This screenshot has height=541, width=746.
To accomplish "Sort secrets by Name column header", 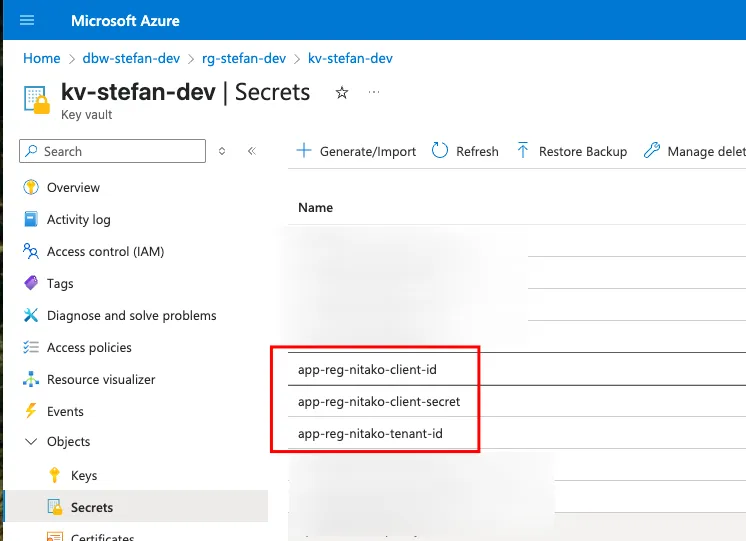I will pyautogui.click(x=315, y=207).
